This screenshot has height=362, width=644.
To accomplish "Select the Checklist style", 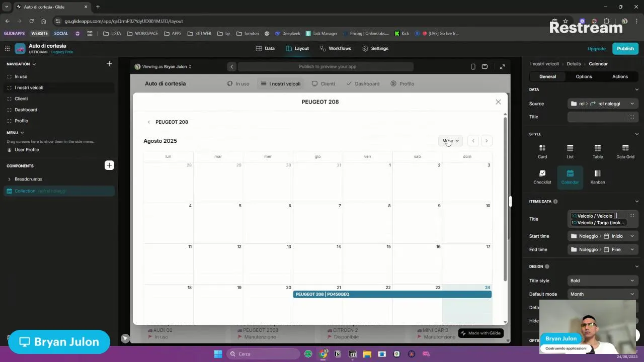I will [x=542, y=177].
